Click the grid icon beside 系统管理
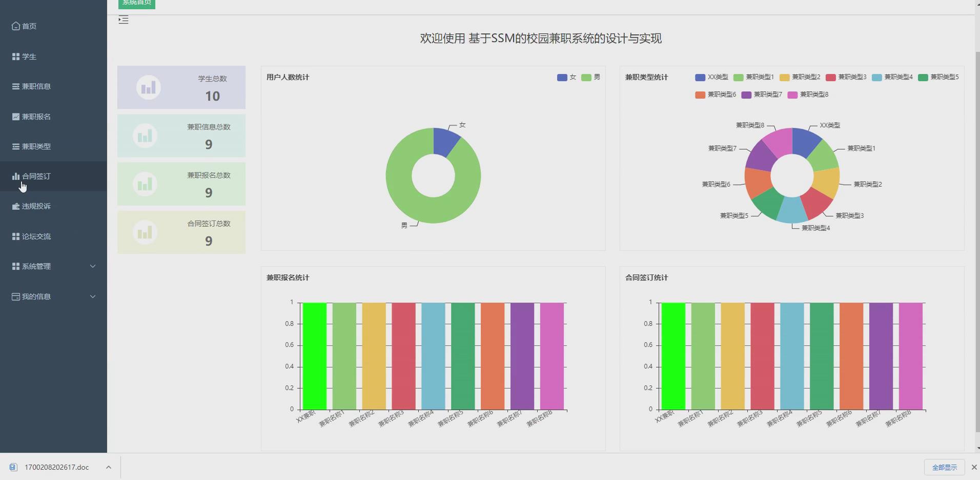Viewport: 980px width, 480px height. [x=16, y=266]
